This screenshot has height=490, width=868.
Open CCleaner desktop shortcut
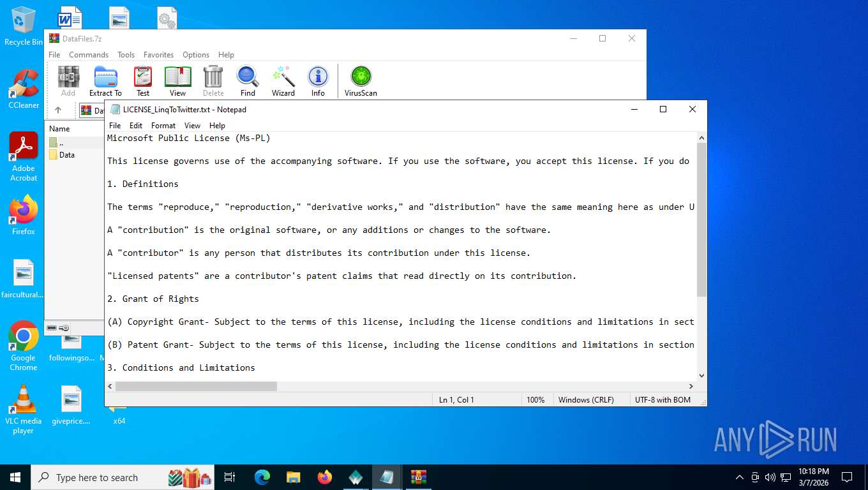coord(24,89)
